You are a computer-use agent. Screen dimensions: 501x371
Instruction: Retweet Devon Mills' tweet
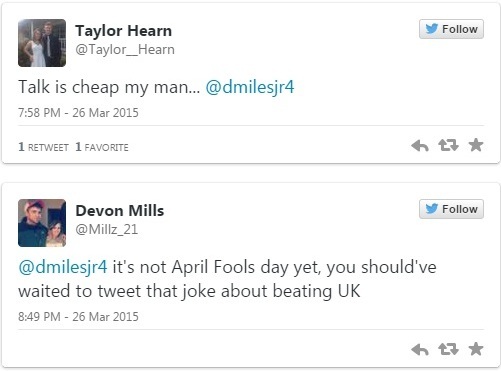click(448, 349)
